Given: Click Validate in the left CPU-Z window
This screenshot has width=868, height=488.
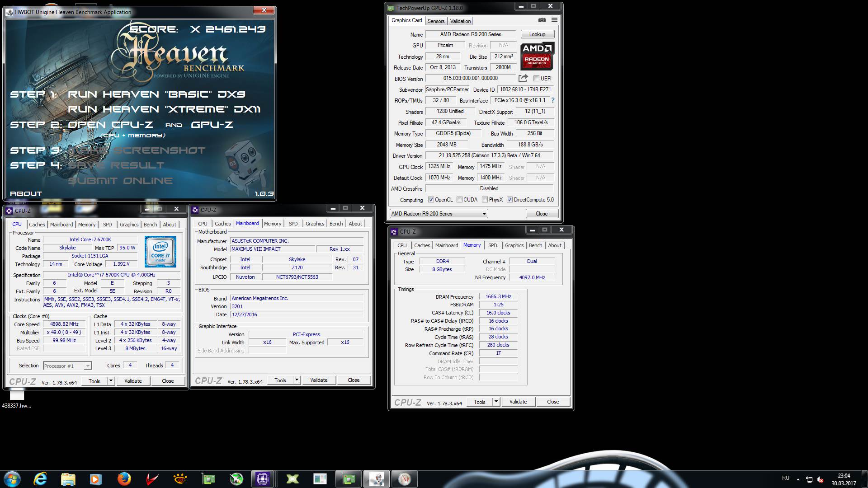Looking at the screenshot, I should point(133,381).
